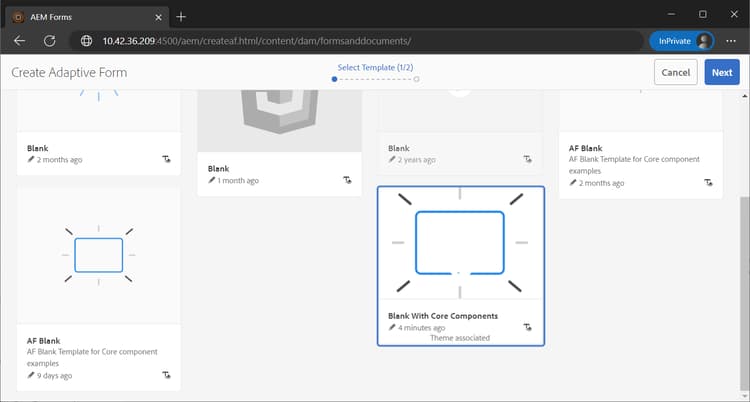
Task: Click the scrollbar up arrow
Action: click(744, 97)
